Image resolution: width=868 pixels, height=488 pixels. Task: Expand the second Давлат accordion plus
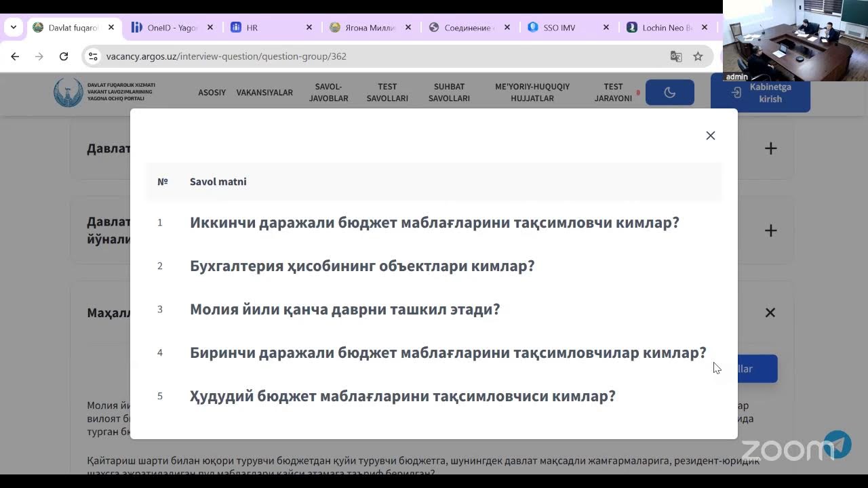(x=770, y=231)
